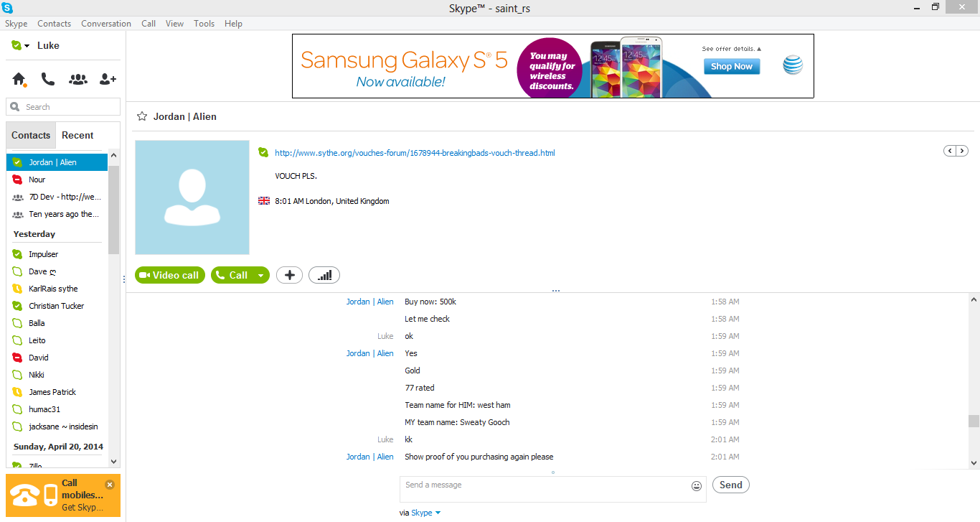This screenshot has height=522, width=980.
Task: Select contact Balla
Action: click(x=57, y=323)
